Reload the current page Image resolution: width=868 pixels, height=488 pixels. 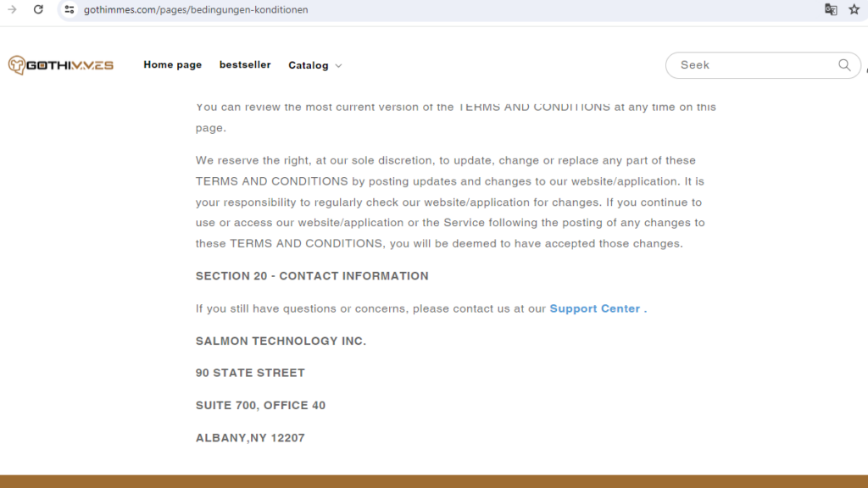pos(37,10)
